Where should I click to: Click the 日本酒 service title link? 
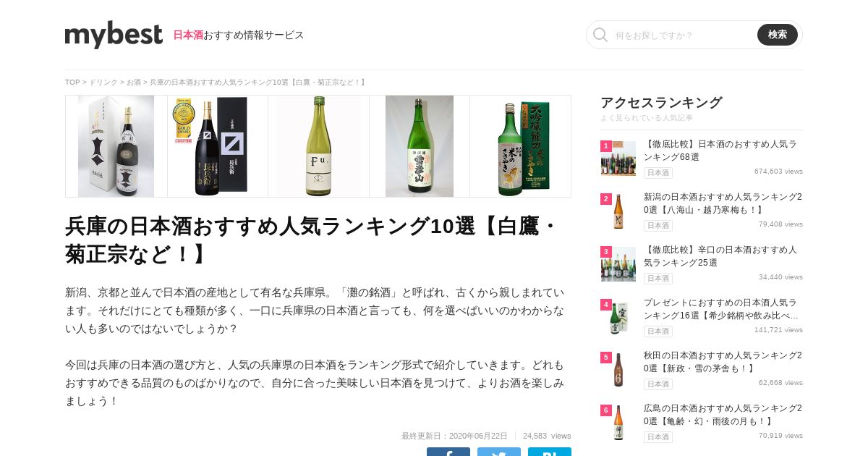pyautogui.click(x=188, y=35)
